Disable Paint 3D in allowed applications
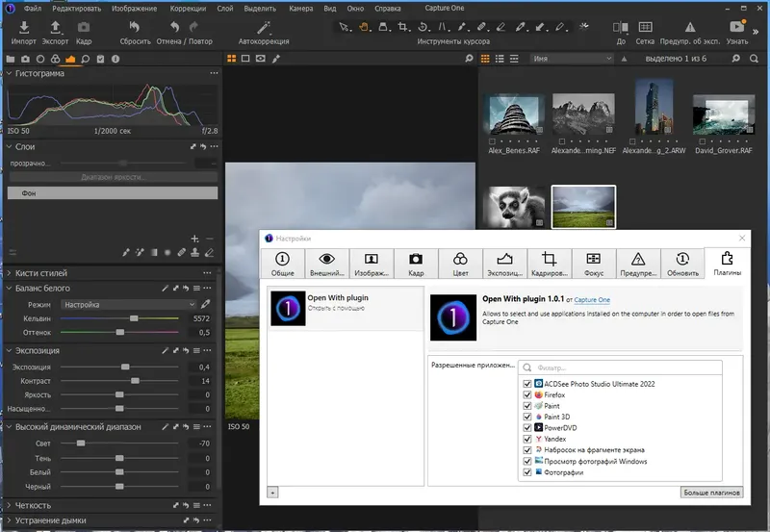The height and width of the screenshot is (532, 770). pyautogui.click(x=526, y=417)
